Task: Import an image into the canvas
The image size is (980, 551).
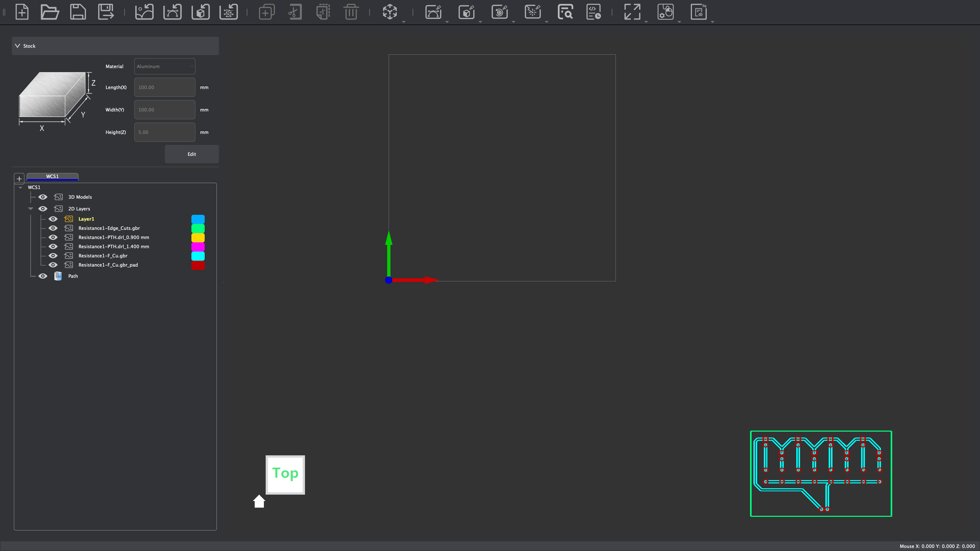Action: [x=144, y=12]
